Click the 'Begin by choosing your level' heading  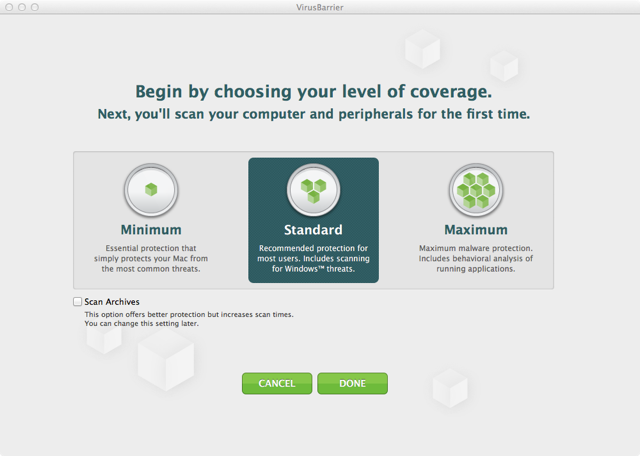tap(313, 91)
